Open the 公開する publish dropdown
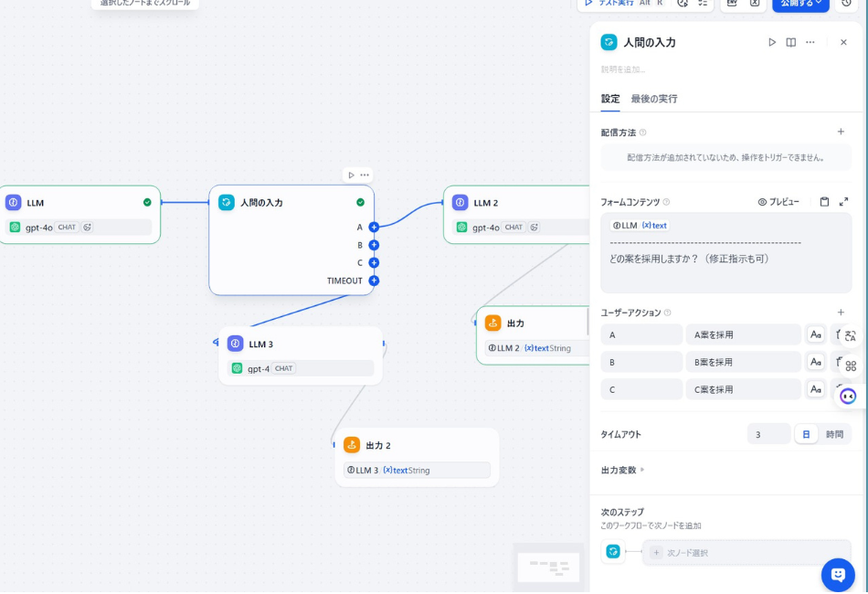 coord(799,5)
